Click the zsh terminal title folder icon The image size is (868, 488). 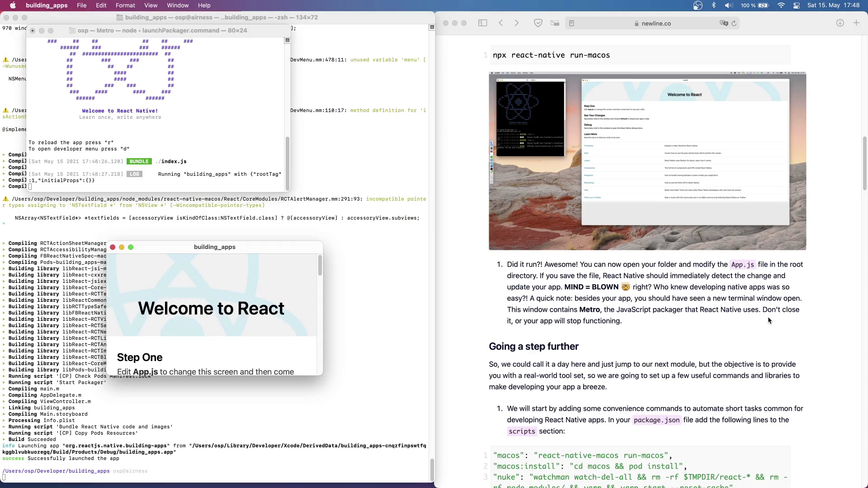120,17
